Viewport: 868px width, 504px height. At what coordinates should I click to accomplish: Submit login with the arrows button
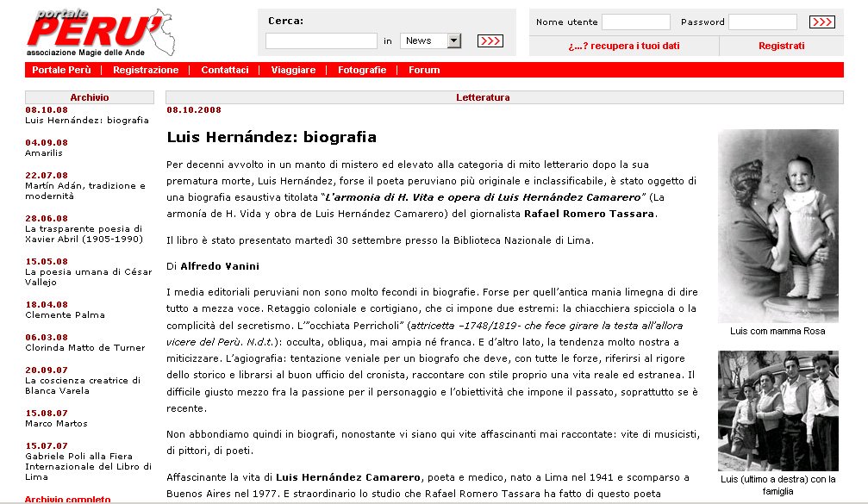pos(822,22)
